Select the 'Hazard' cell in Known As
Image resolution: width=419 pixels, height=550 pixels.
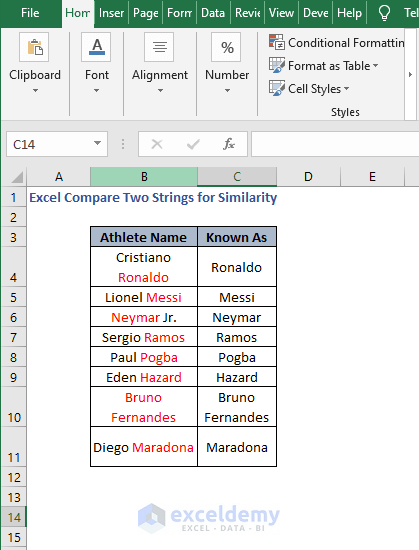(237, 377)
